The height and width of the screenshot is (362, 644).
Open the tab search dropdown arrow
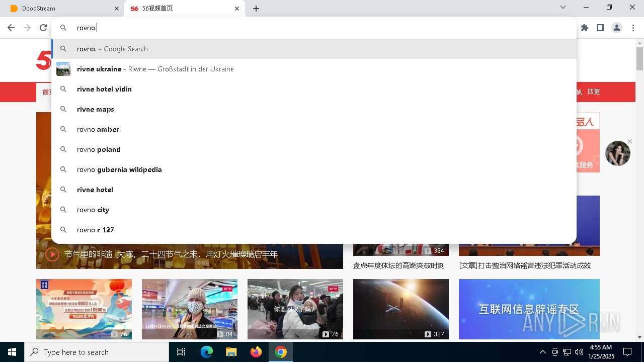(563, 7)
